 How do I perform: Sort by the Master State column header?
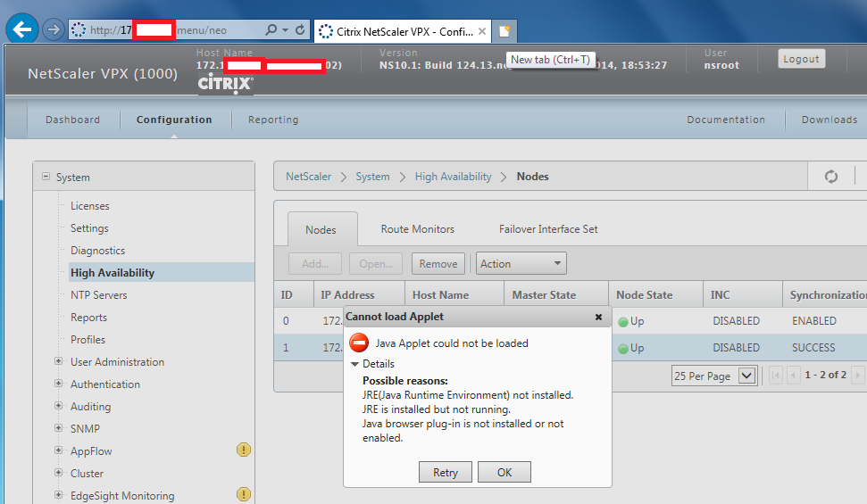tap(556, 294)
